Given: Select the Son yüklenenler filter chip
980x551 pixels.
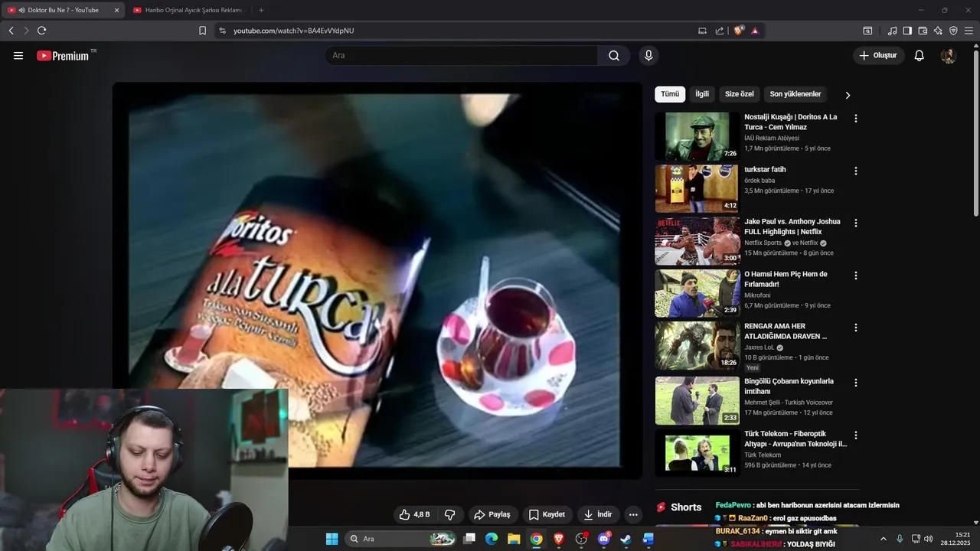Looking at the screenshot, I should [x=795, y=94].
